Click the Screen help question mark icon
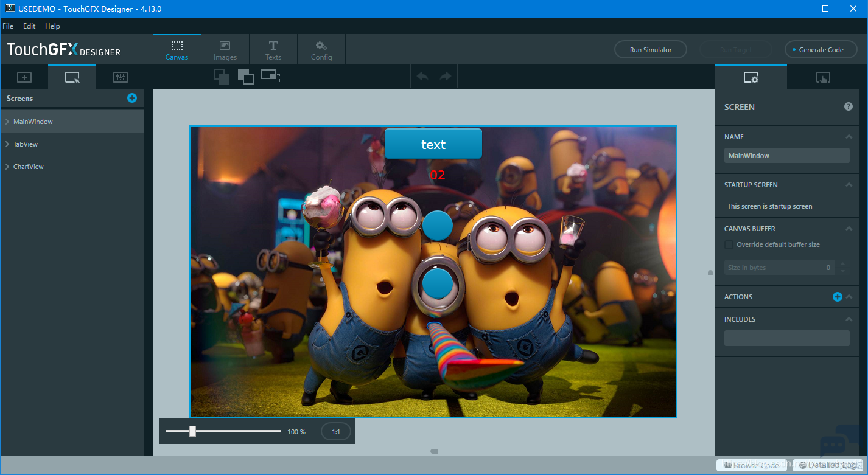The height and width of the screenshot is (475, 868). [849, 106]
